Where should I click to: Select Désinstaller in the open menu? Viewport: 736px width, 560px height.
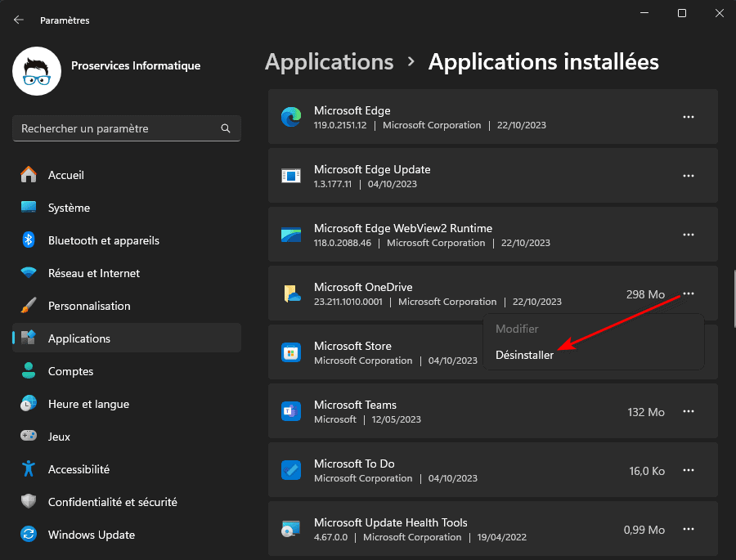(x=524, y=355)
